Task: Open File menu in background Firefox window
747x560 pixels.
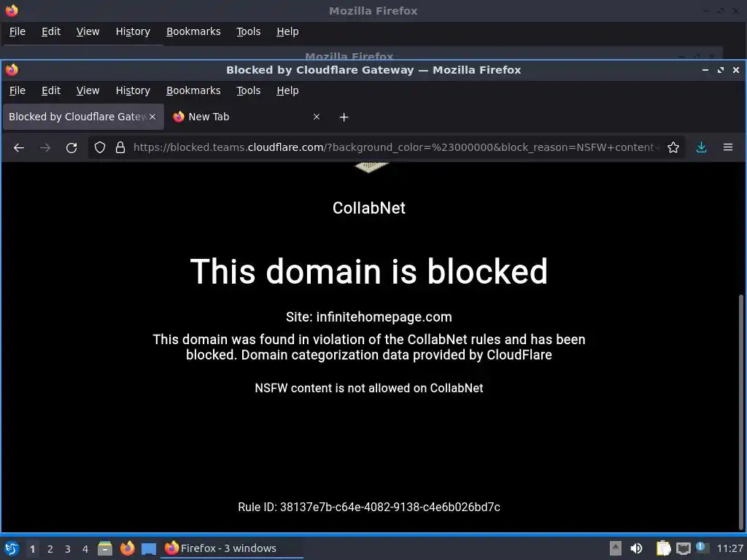Action: pos(18,31)
